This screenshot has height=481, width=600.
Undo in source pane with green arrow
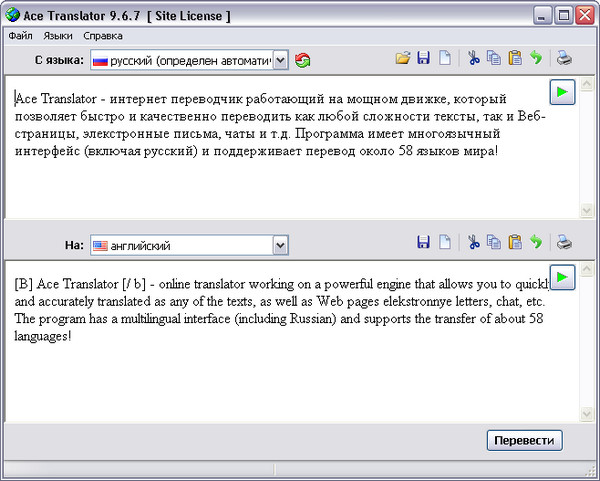coord(536,58)
